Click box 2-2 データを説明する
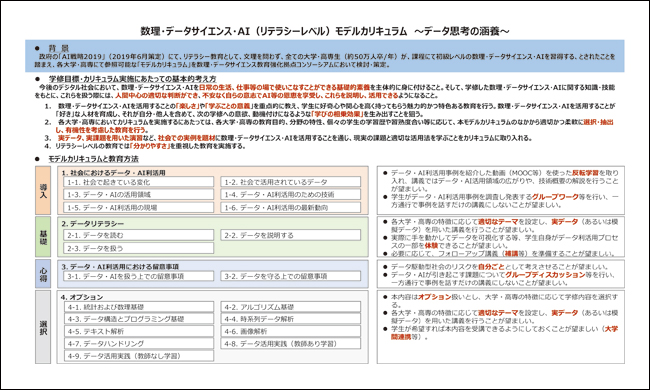The width and height of the screenshot is (650, 390). click(291, 235)
